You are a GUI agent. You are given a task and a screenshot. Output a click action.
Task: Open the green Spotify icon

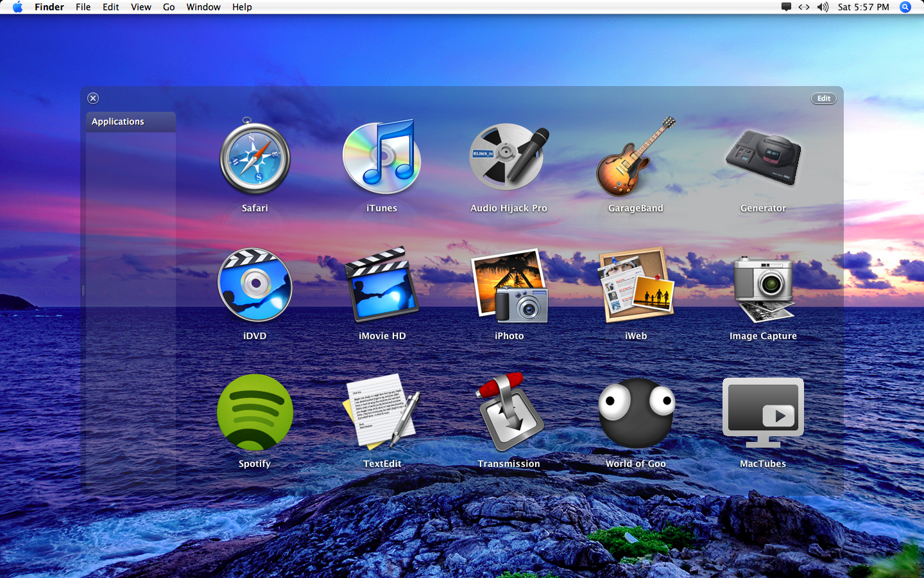[x=255, y=412]
